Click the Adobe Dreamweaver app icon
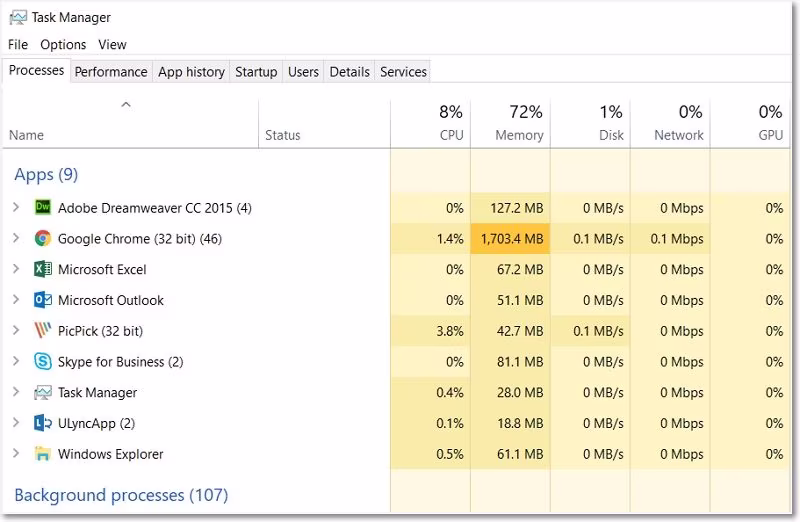This screenshot has height=522, width=800. (42, 208)
